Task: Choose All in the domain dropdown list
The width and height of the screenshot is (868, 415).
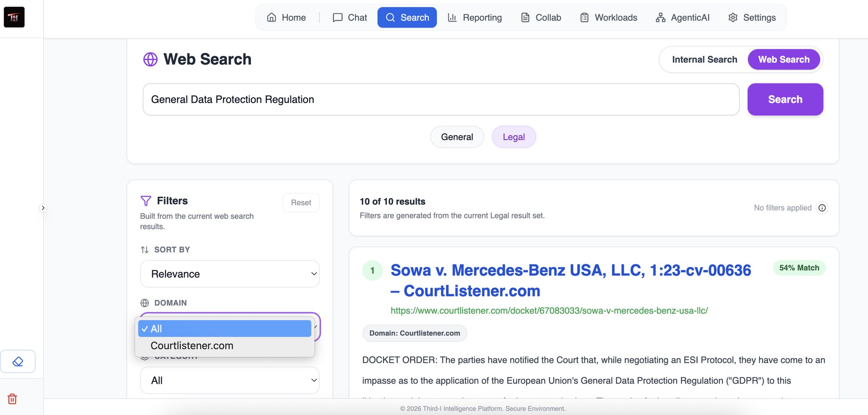Action: pos(225,329)
